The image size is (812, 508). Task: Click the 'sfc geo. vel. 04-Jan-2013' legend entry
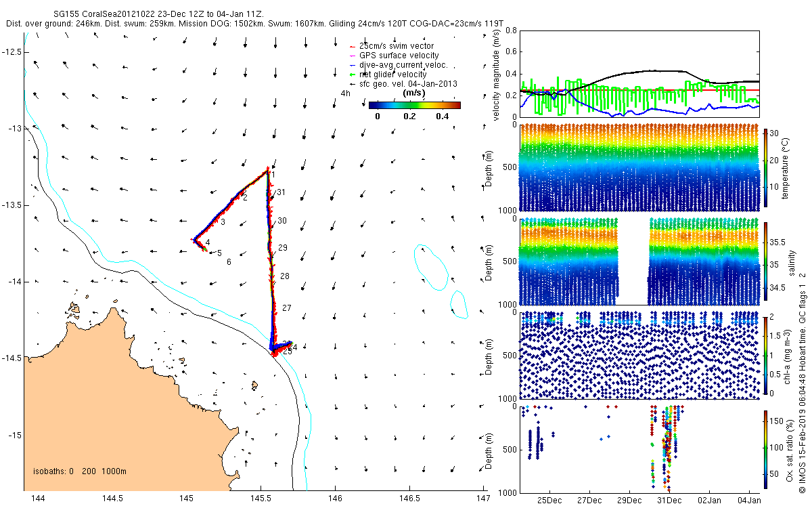(x=403, y=83)
